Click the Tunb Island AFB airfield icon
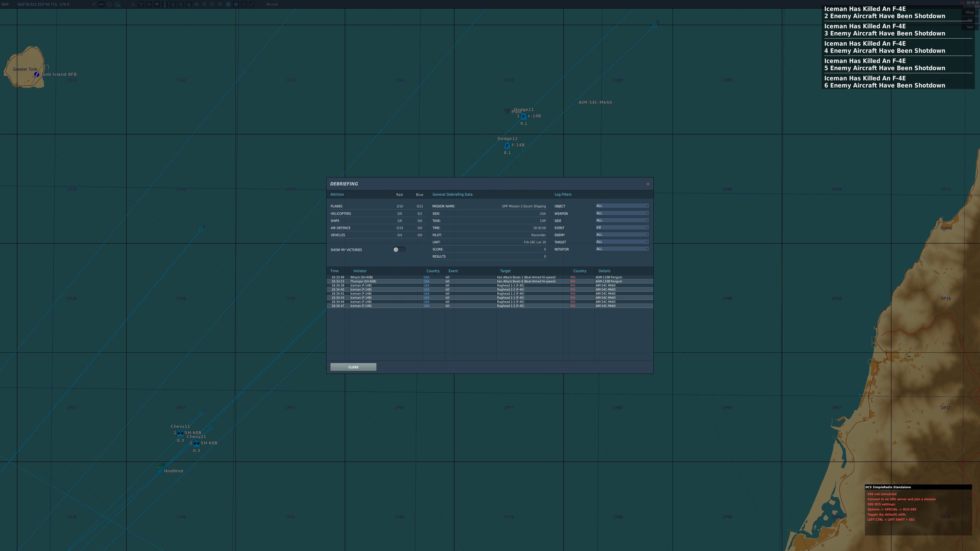Viewport: 980px width, 551px height. 36,74
